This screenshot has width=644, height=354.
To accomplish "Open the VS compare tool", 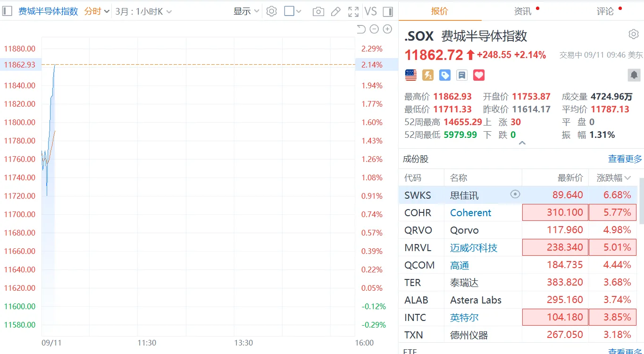I will (371, 11).
